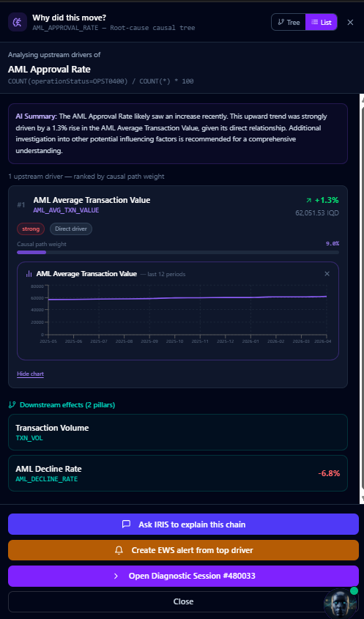Open the AML Decline Rate downstream card
The image size is (364, 619).
[x=178, y=473]
